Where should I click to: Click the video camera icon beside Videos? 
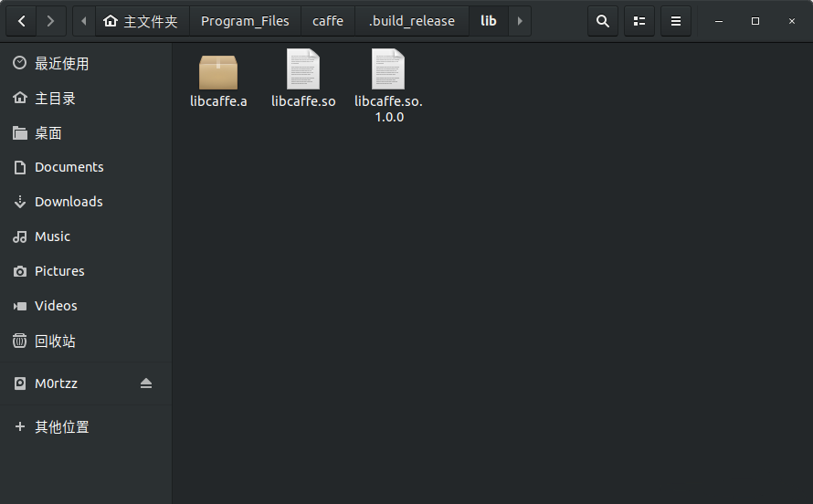[20, 306]
